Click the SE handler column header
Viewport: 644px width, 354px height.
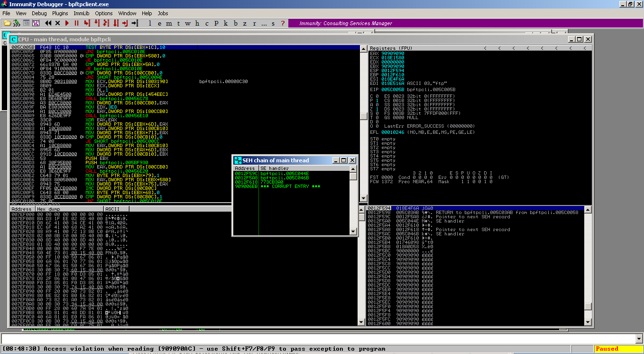pyautogui.click(x=304, y=168)
